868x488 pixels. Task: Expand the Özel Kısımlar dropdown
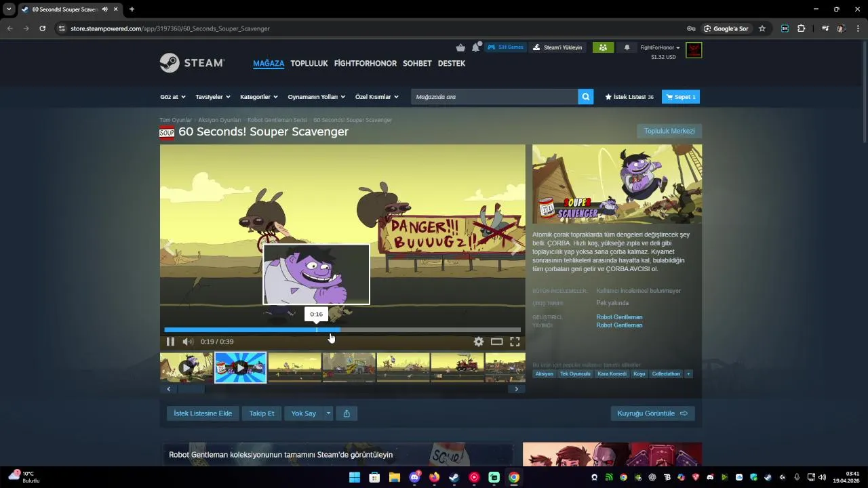pyautogui.click(x=377, y=97)
